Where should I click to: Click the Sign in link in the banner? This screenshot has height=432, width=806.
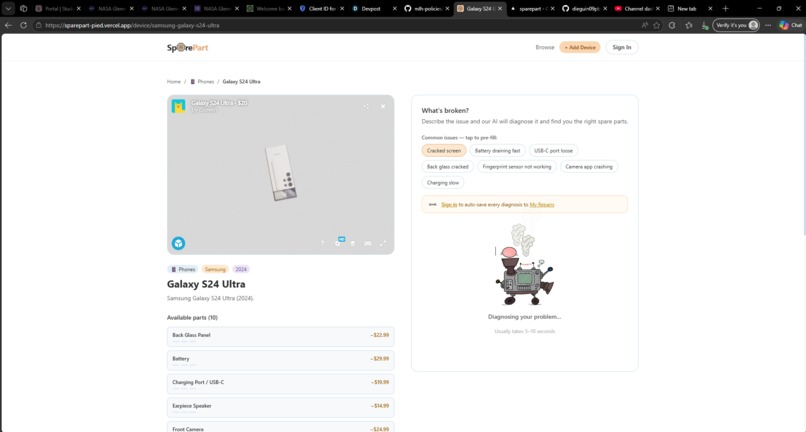[x=449, y=205]
